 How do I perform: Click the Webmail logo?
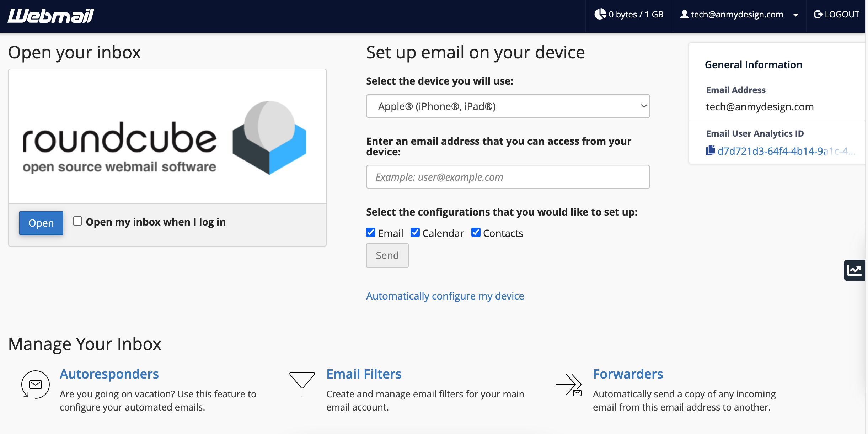pos(51,15)
